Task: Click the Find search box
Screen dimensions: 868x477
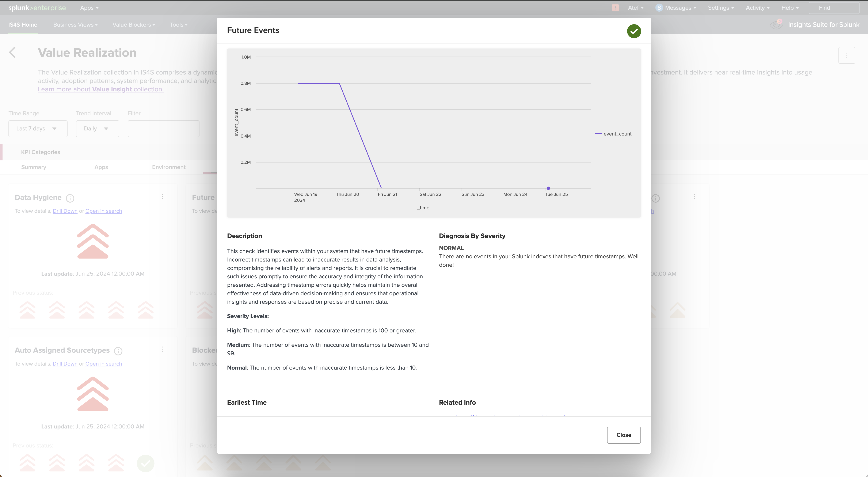Action: [834, 8]
